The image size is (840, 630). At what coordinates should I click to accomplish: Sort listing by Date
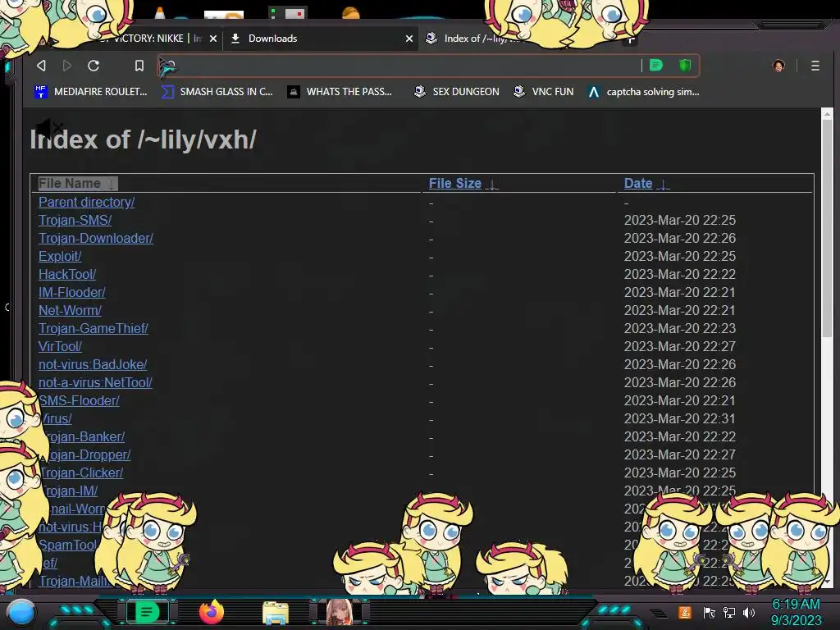click(646, 183)
